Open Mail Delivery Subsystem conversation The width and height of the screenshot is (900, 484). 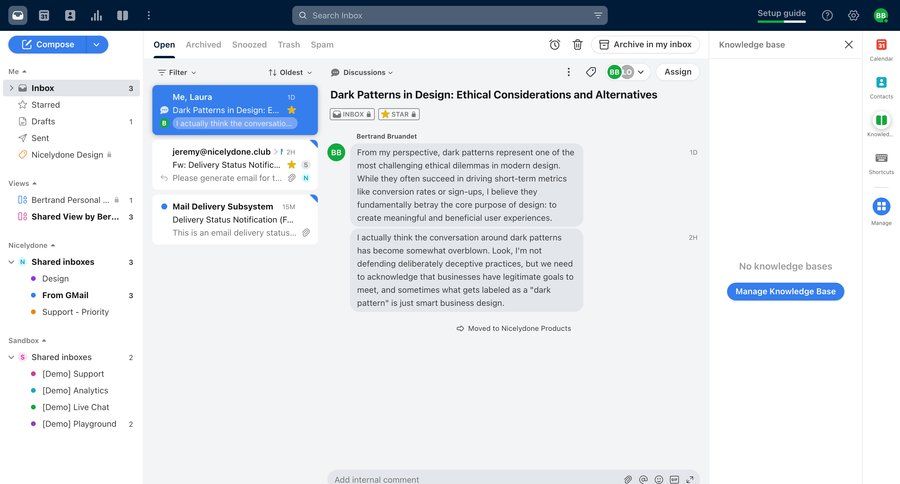[235, 219]
